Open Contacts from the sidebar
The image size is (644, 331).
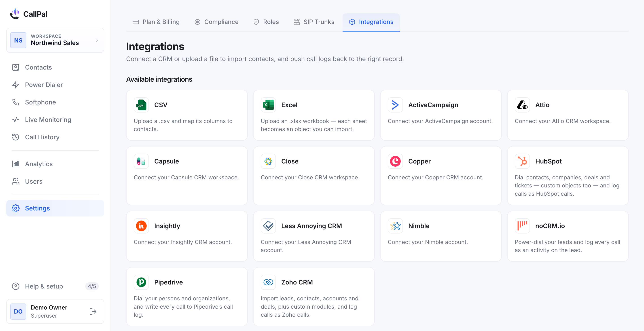tap(55, 67)
